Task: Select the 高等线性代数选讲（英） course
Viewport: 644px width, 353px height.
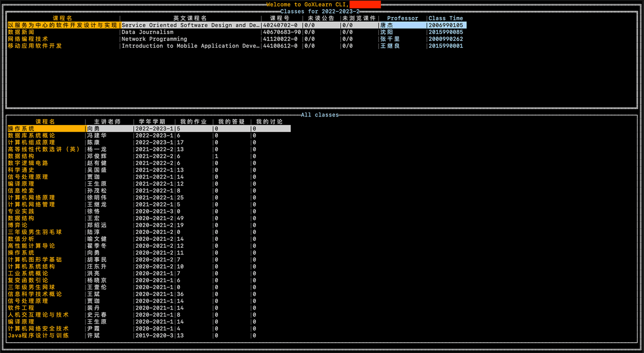Action: tap(43, 149)
